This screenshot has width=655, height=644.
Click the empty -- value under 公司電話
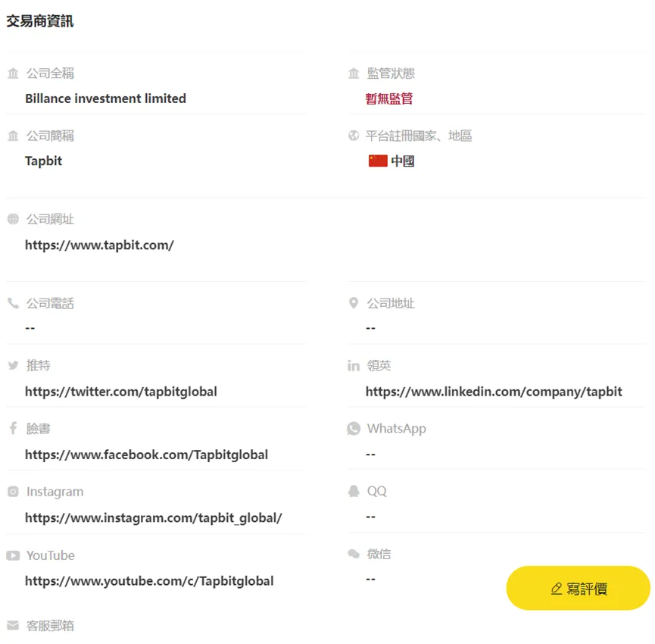click(30, 329)
